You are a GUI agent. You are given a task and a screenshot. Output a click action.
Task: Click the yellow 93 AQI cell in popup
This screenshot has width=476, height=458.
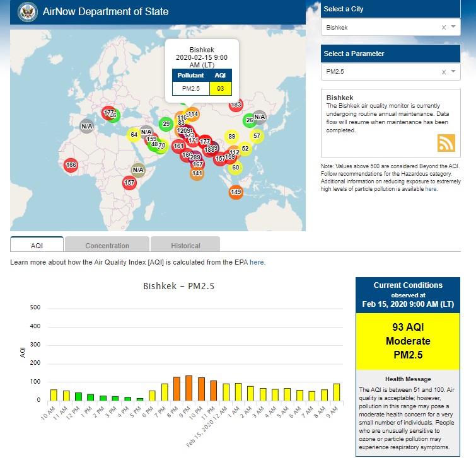tap(221, 89)
